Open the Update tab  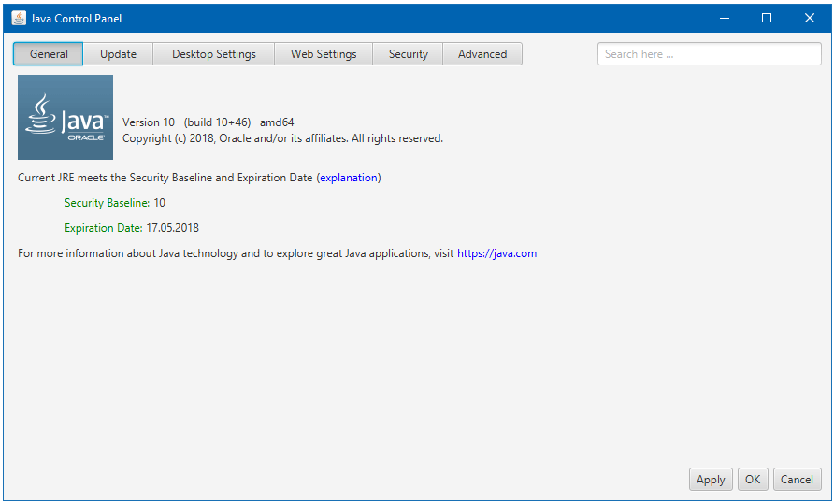(118, 54)
